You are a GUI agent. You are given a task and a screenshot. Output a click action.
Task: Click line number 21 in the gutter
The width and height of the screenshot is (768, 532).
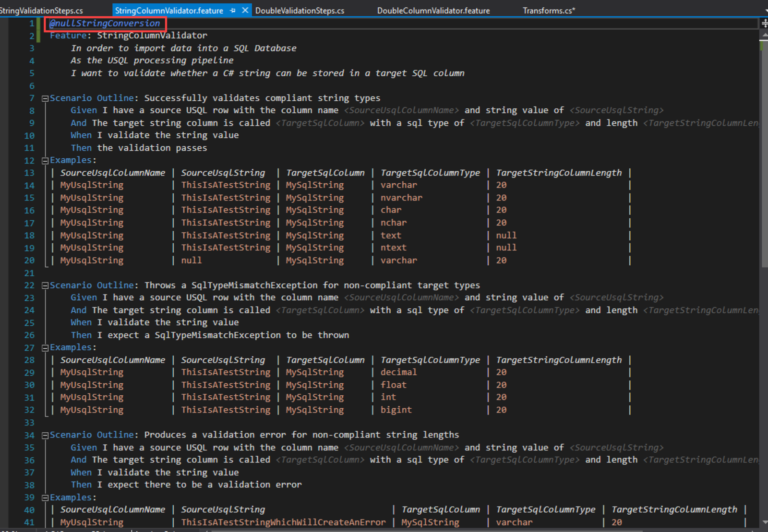[29, 273]
